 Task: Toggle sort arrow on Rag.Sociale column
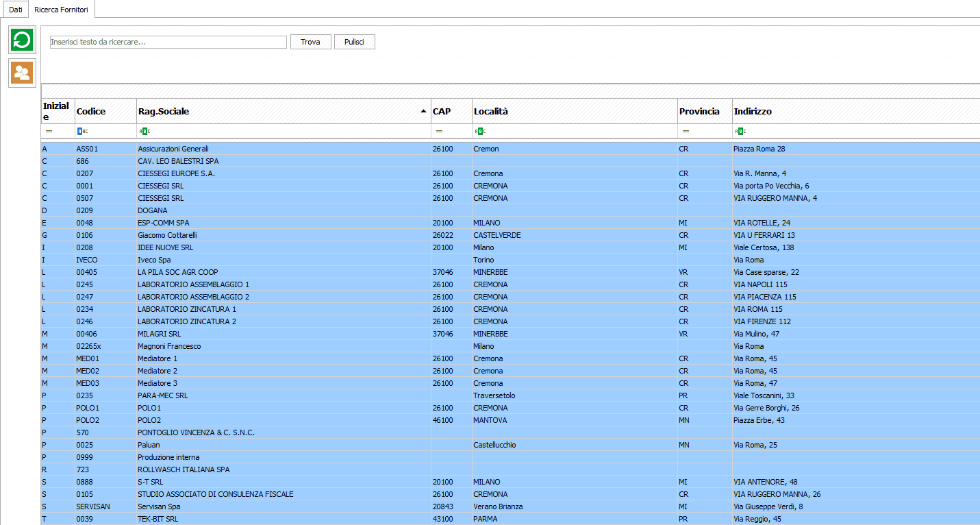coord(423,111)
